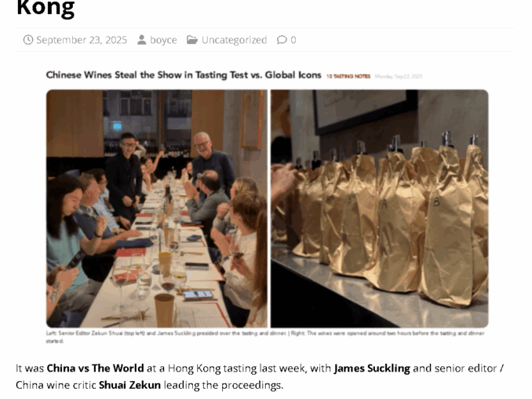
Task: Click the bold 'China vs The World' text
Action: coord(96,368)
